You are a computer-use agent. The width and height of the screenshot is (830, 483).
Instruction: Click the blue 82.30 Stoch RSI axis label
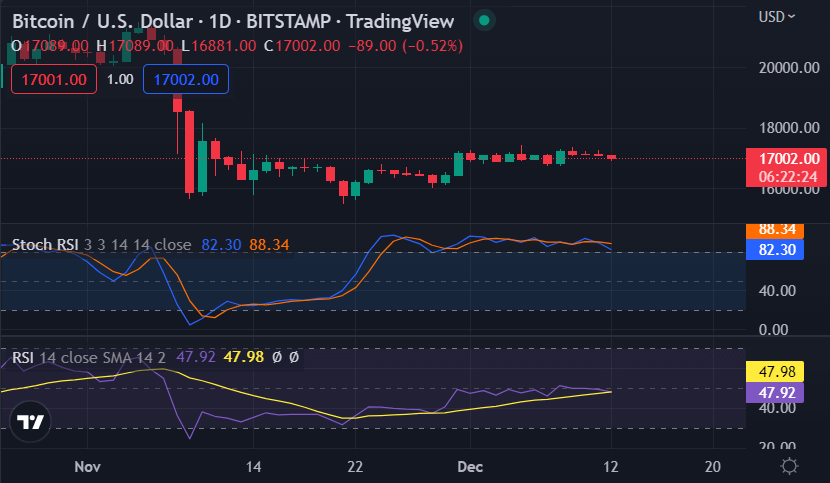pyautogui.click(x=775, y=249)
